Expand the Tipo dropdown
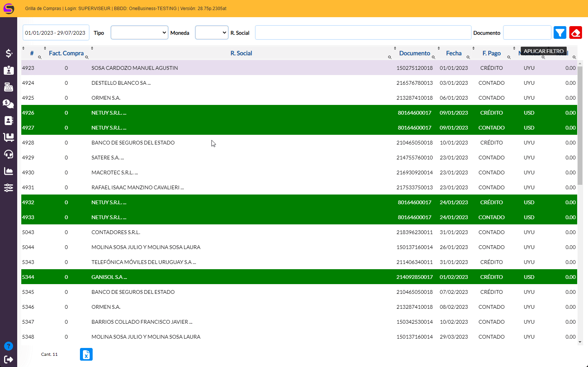588x367 pixels. 139,32
